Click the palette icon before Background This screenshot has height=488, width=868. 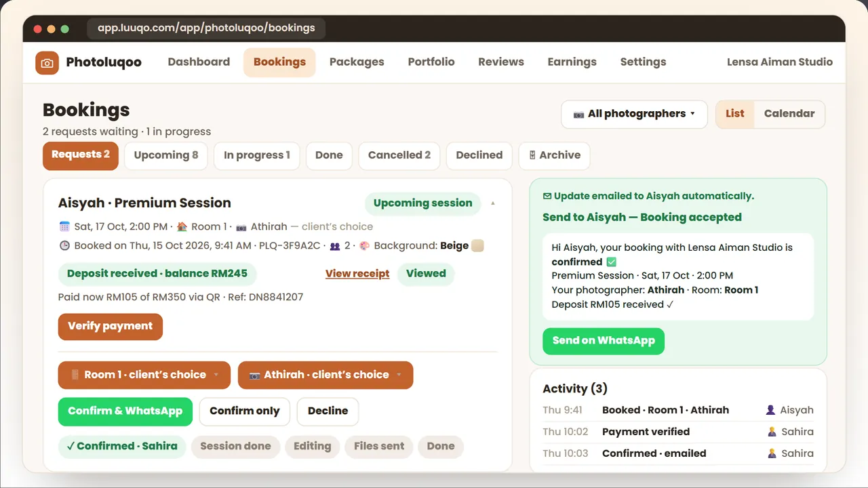(x=364, y=245)
